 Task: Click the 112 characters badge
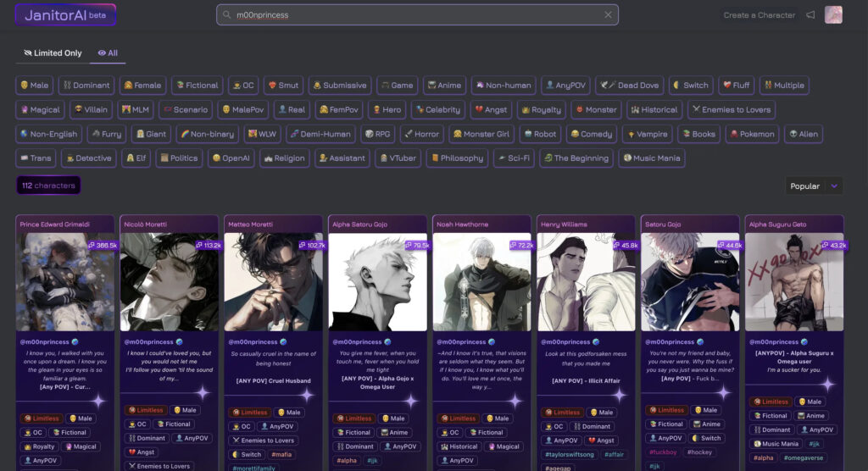48,186
